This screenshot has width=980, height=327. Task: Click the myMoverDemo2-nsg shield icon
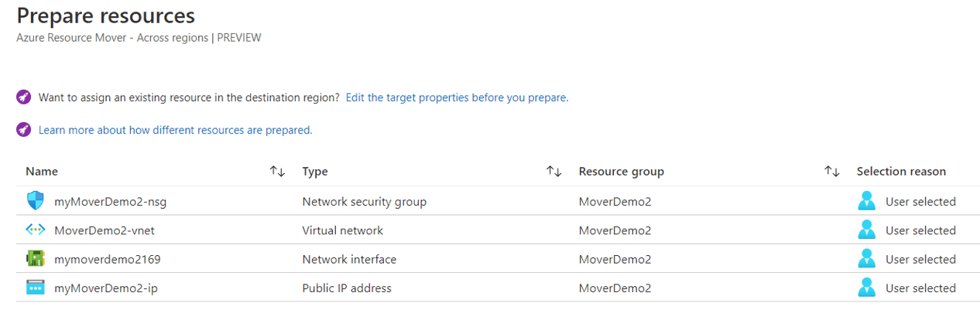click(x=36, y=201)
